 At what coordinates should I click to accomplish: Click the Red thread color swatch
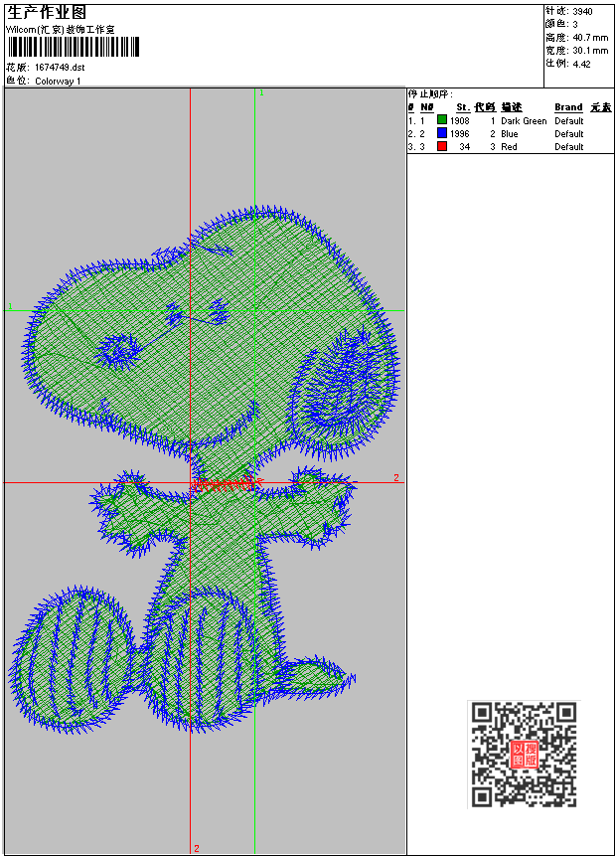point(442,146)
